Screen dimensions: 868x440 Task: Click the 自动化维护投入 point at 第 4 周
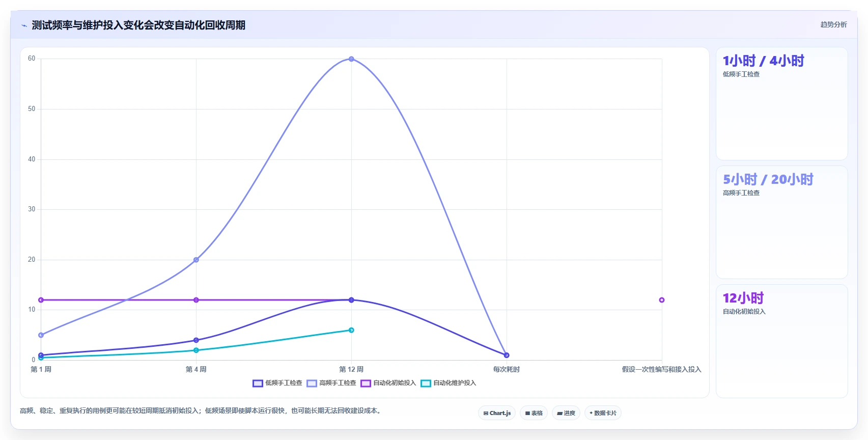pyautogui.click(x=196, y=350)
